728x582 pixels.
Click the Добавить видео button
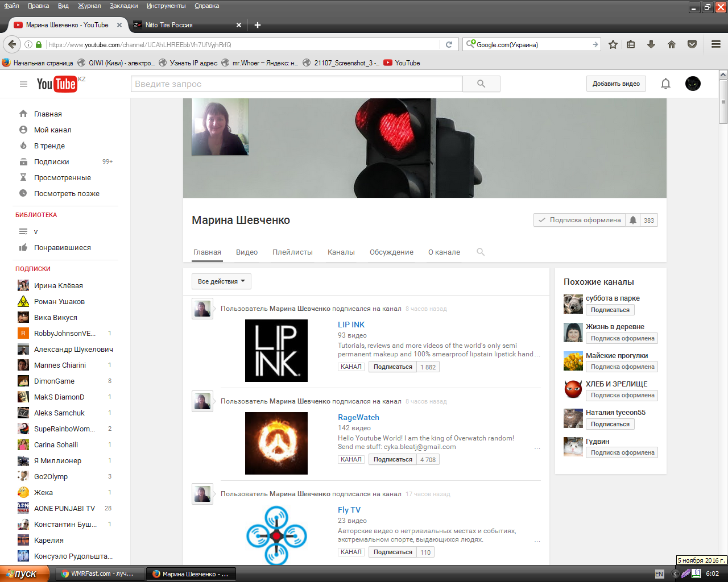(x=616, y=84)
